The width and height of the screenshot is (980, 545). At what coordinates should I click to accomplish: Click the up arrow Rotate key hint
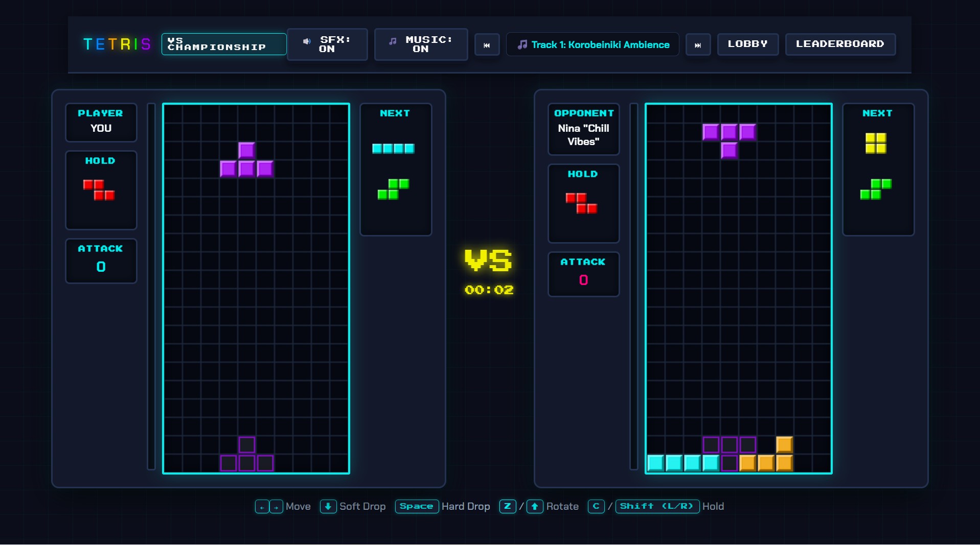[x=535, y=507]
